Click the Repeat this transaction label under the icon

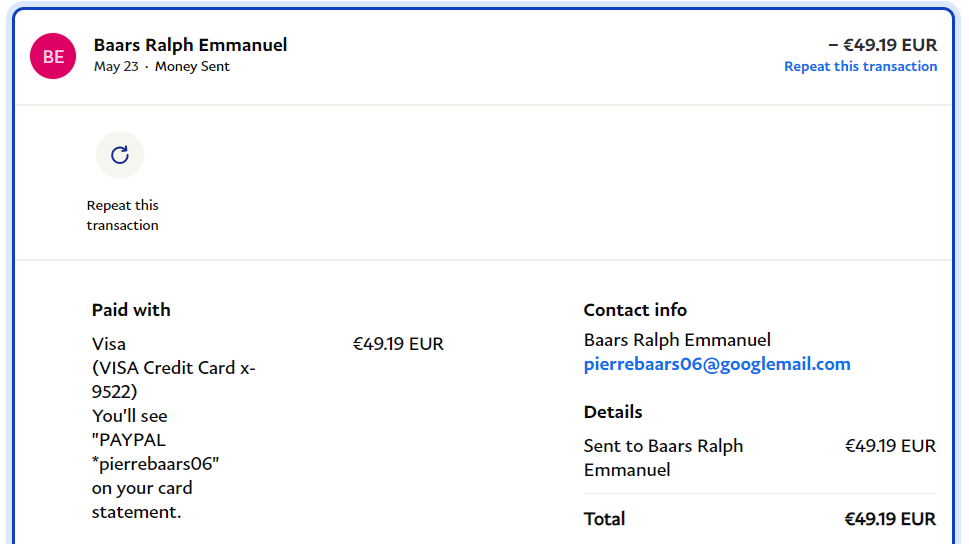coord(122,215)
